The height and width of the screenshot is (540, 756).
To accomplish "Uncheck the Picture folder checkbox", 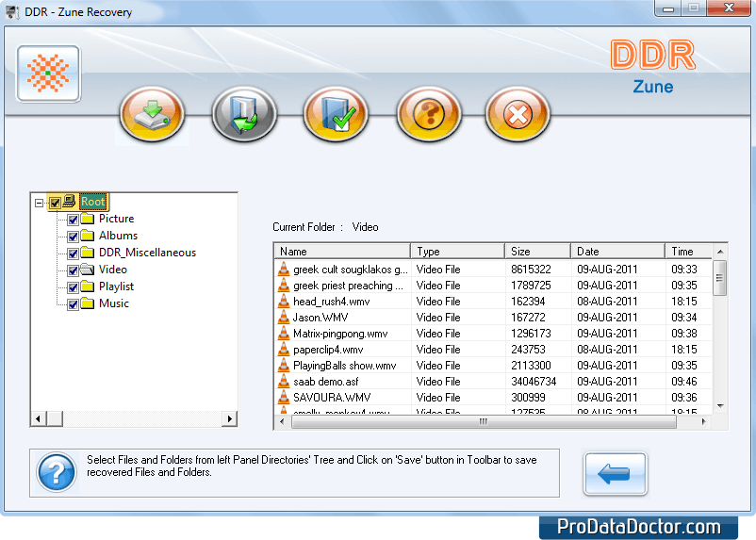I will point(73,219).
